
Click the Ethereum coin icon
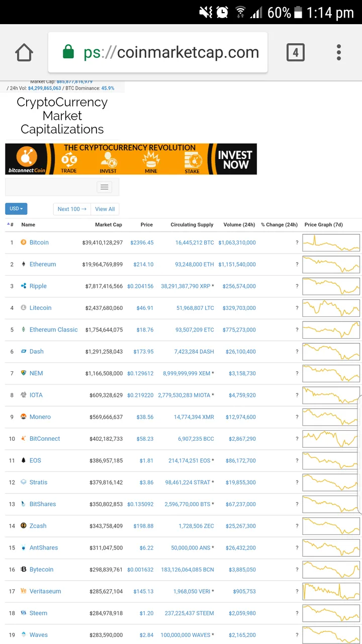23,264
